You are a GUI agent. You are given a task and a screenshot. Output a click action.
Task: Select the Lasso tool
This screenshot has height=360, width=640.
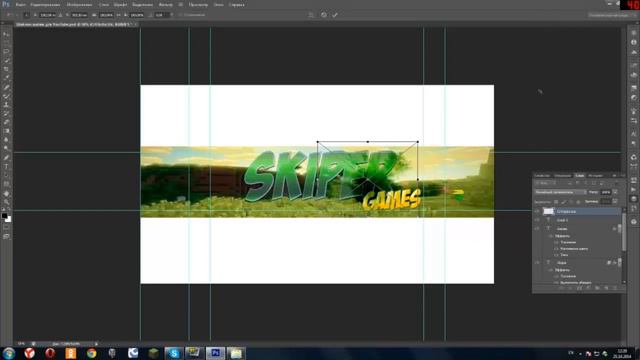pyautogui.click(x=6, y=52)
